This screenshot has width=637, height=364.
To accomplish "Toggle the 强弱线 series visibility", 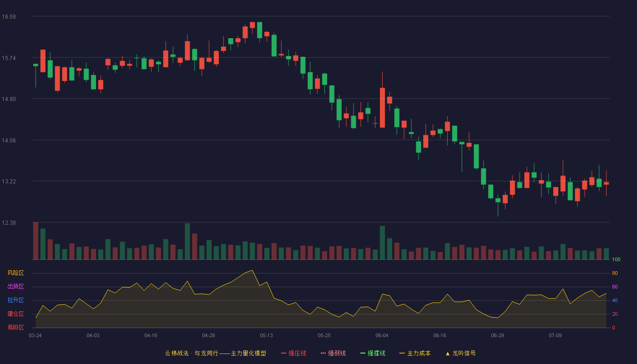I will coord(337,353).
